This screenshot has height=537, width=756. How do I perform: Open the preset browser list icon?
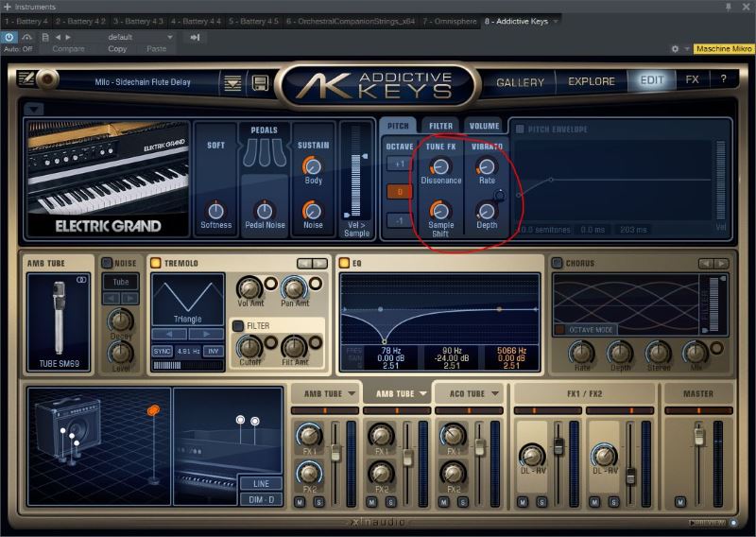[x=232, y=83]
